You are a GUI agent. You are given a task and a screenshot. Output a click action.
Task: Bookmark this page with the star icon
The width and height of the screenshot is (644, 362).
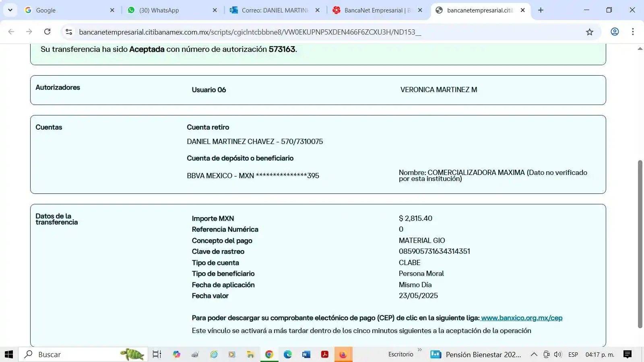pos(589,32)
